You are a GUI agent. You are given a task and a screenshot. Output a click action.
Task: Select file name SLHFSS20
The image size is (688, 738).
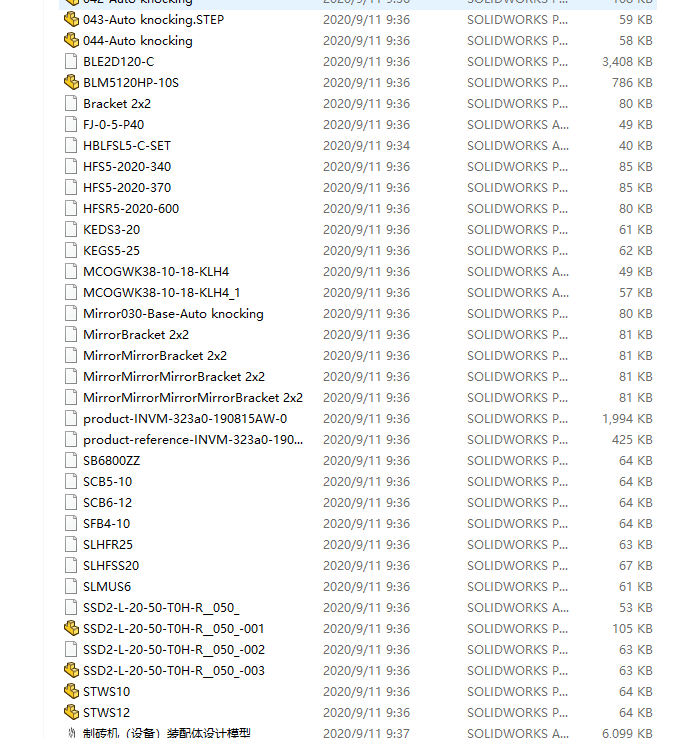[111, 566]
